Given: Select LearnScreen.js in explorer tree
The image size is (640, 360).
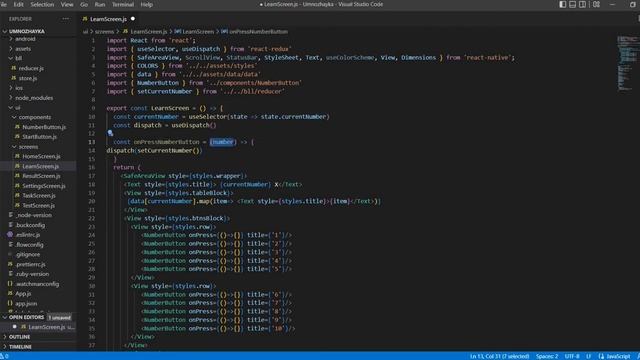Looking at the screenshot, I should (x=38, y=166).
